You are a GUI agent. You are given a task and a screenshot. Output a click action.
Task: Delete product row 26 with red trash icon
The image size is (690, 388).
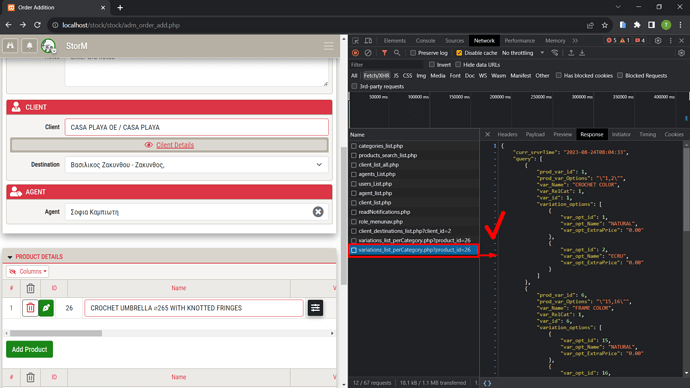pos(30,308)
